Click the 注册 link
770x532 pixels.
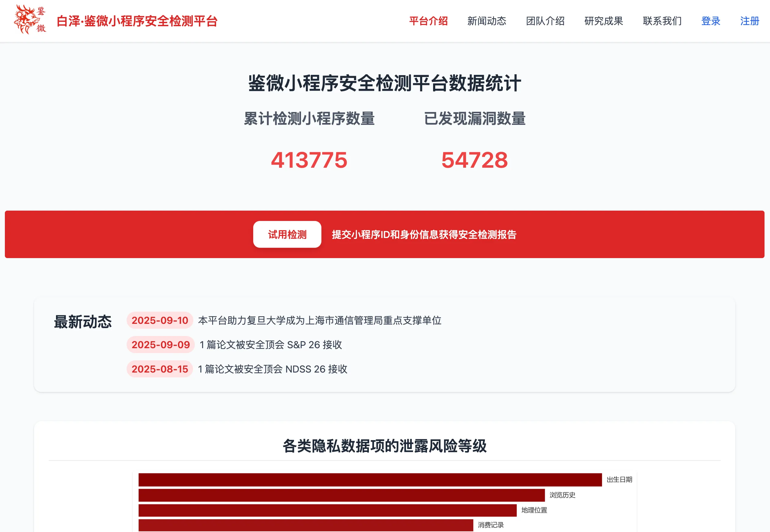(749, 21)
